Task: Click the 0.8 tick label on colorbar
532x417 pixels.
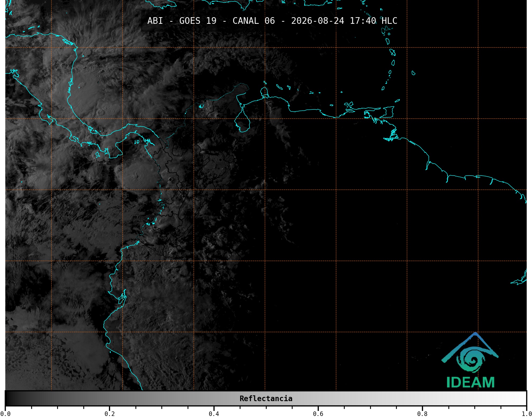Action: click(422, 414)
